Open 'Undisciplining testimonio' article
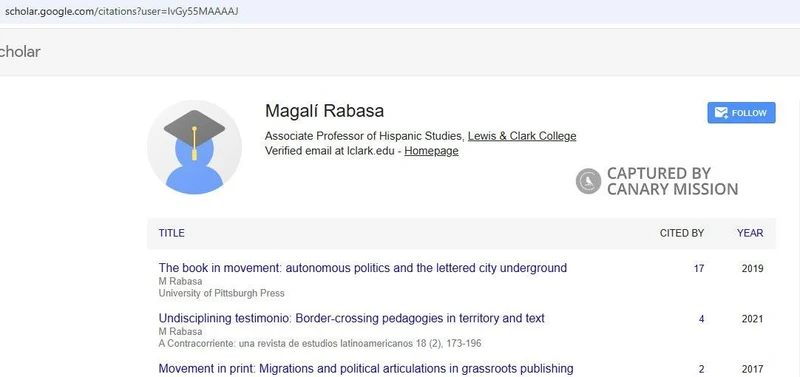This screenshot has width=800, height=377. (x=352, y=318)
